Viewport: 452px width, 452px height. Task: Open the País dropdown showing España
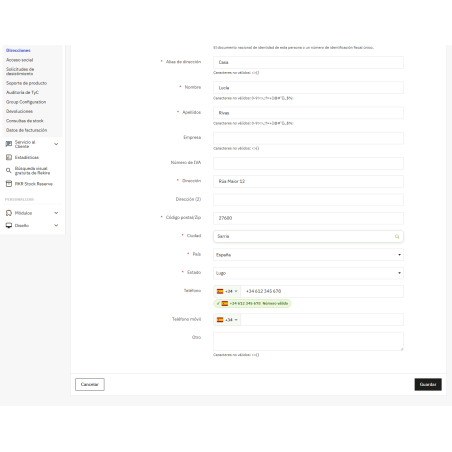(308, 255)
